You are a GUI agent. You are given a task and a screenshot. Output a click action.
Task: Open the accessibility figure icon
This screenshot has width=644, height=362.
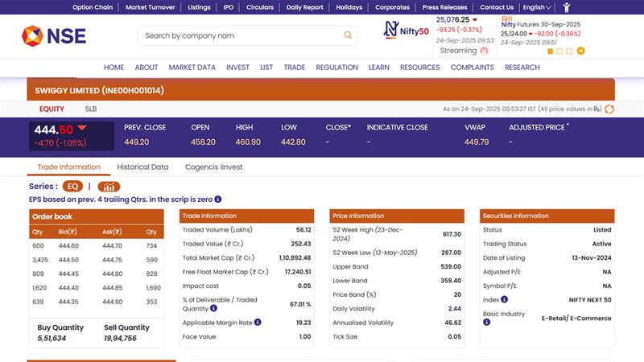pyautogui.click(x=567, y=7)
